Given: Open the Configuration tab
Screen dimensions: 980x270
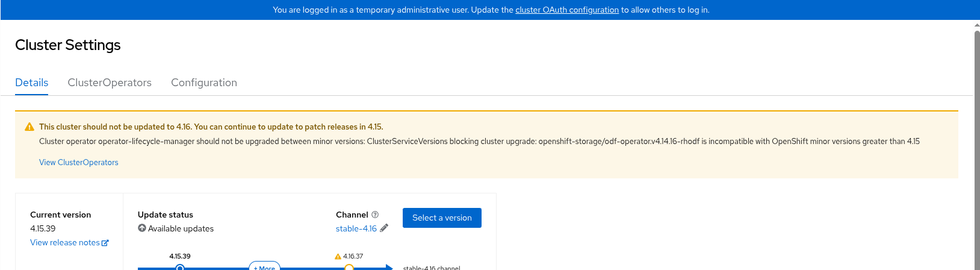Looking at the screenshot, I should (204, 83).
